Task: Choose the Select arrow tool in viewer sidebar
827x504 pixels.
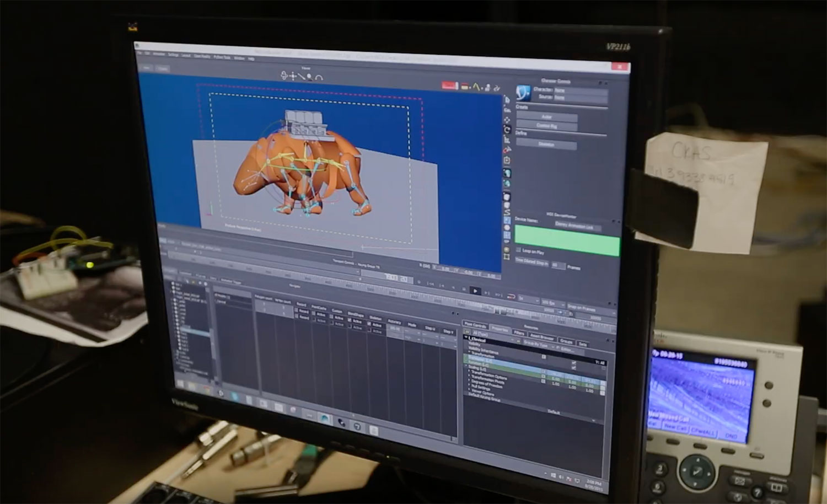Action: point(507,100)
